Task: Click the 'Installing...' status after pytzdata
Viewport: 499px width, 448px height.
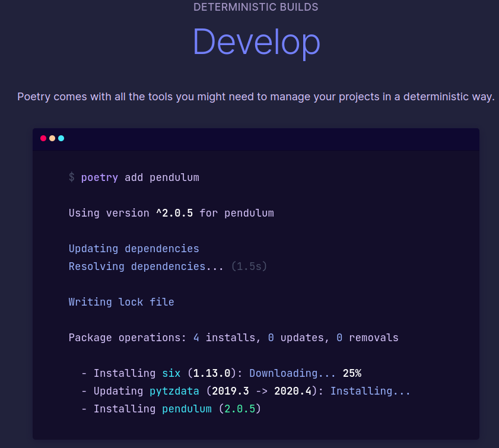Action: tap(370, 391)
